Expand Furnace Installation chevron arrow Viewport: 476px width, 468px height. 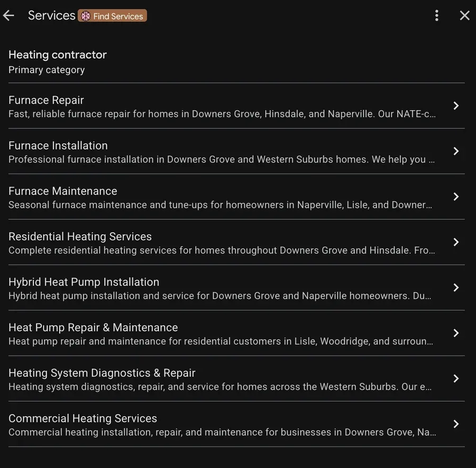click(x=456, y=151)
